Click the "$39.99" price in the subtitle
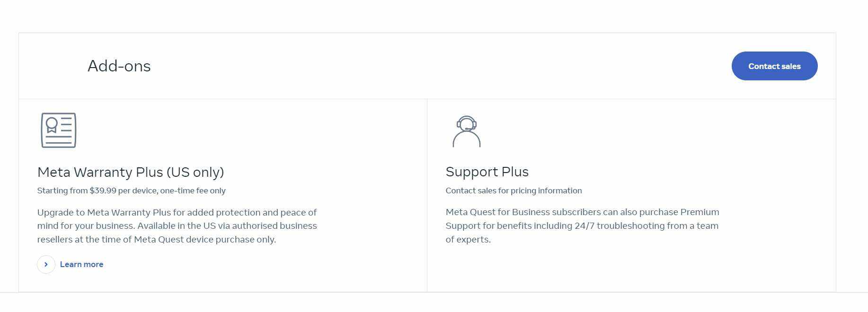 tap(103, 191)
